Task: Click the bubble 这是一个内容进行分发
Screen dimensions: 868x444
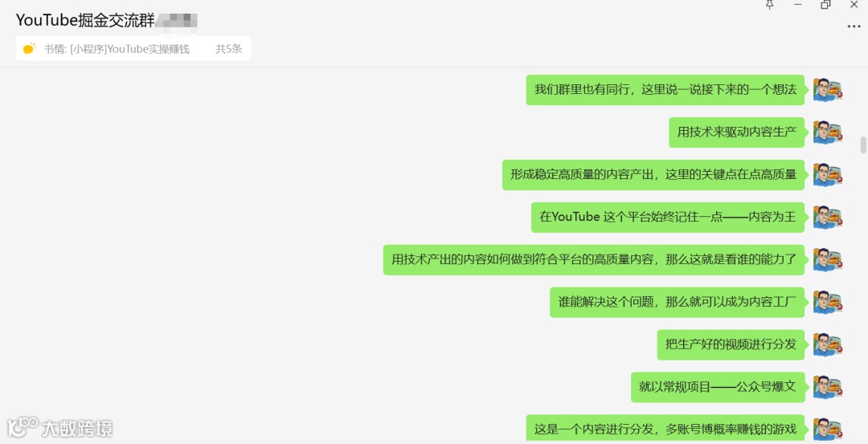Action: 665,429
